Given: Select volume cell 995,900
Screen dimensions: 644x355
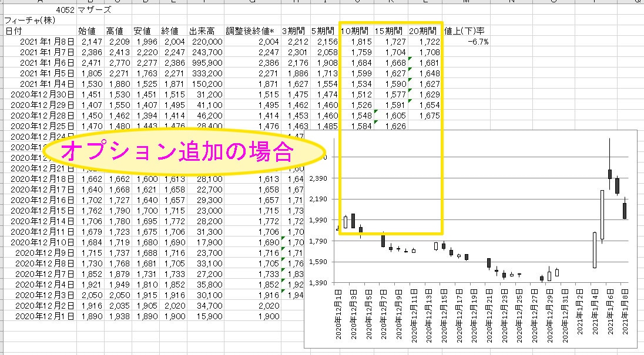Looking at the screenshot, I should 205,63.
